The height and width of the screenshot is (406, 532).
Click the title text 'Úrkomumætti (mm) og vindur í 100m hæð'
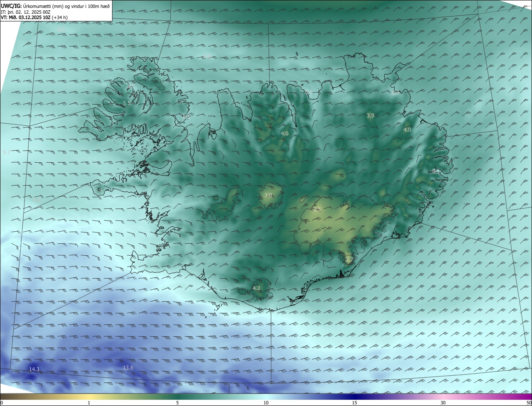[67, 6]
